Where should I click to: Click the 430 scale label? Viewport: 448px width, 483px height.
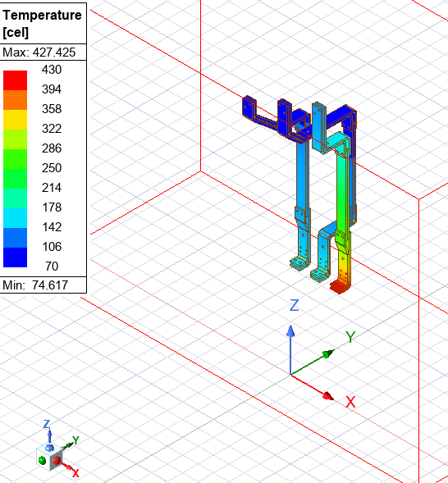52,70
